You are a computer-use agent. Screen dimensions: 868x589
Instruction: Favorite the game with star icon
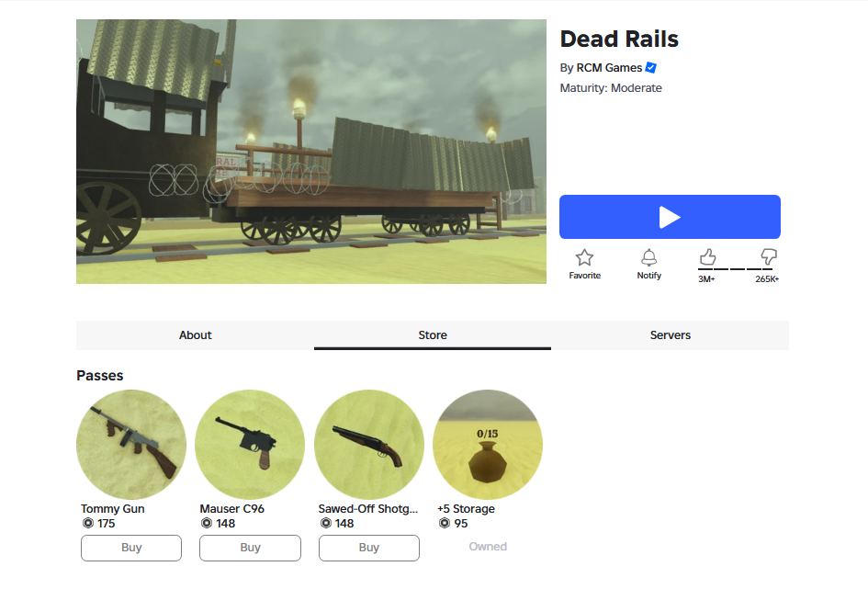click(x=584, y=257)
